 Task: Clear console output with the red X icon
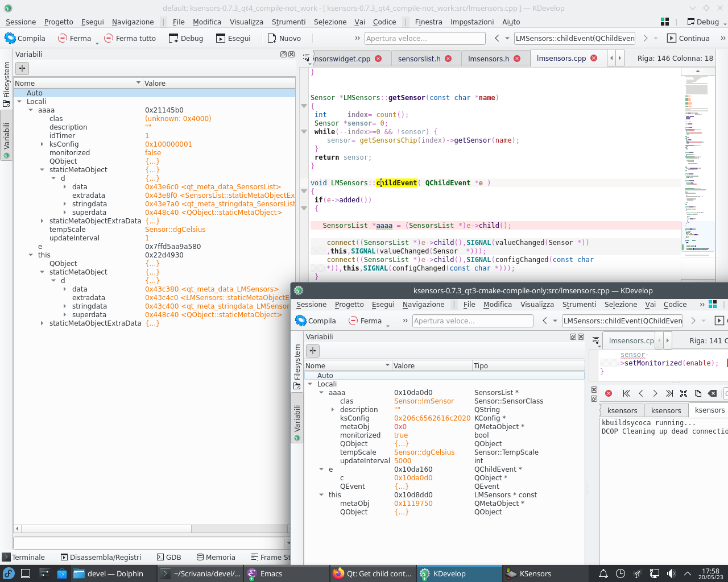[x=608, y=393]
